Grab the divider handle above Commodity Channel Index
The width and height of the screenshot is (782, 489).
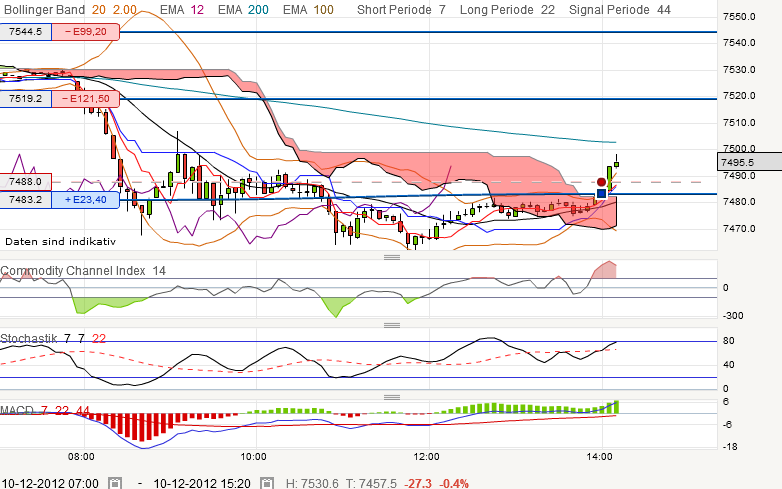pos(391,257)
